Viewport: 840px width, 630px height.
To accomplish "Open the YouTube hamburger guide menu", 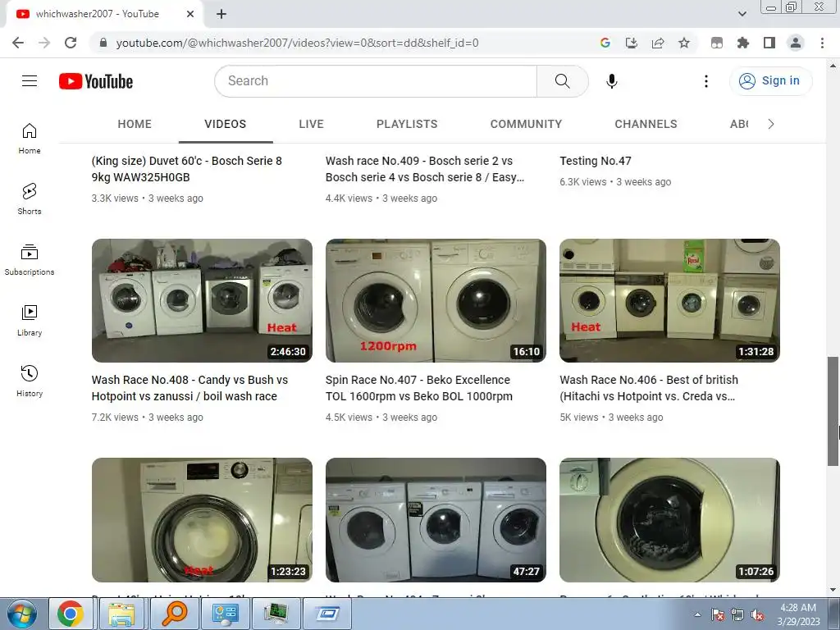I will 30,81.
